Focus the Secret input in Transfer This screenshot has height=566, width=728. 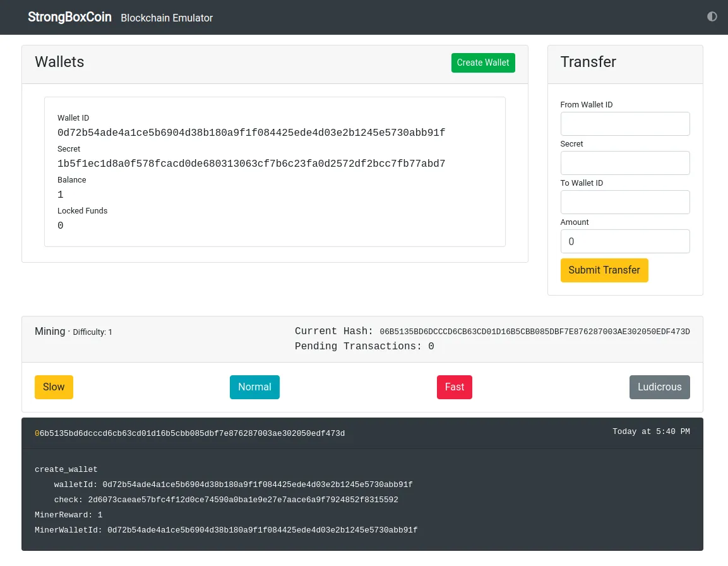pos(625,163)
